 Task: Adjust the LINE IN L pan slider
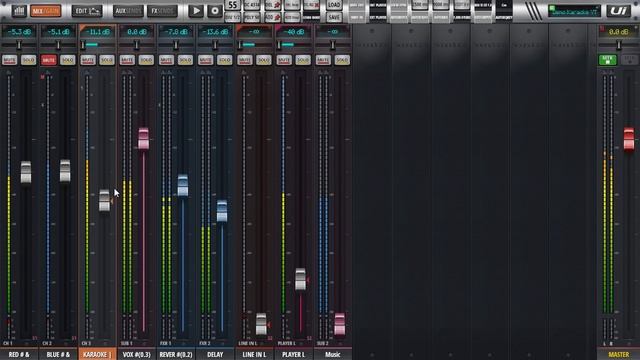pyautogui.click(x=254, y=44)
